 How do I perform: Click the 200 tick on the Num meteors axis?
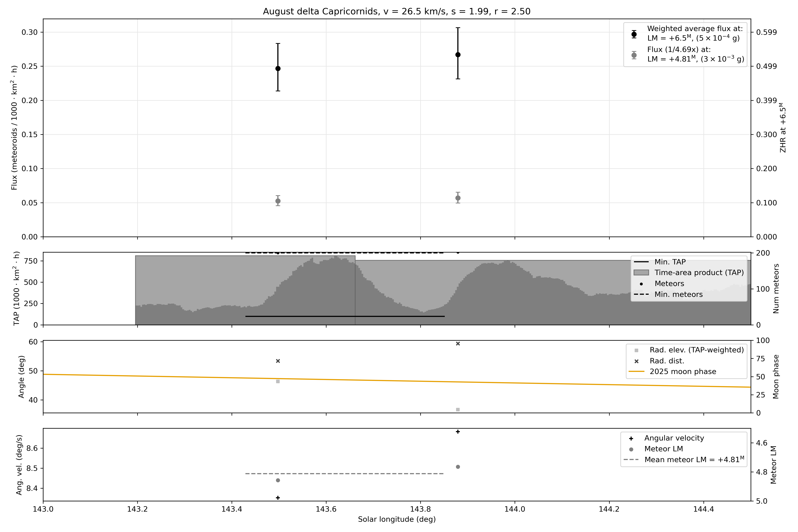pyautogui.click(x=763, y=253)
